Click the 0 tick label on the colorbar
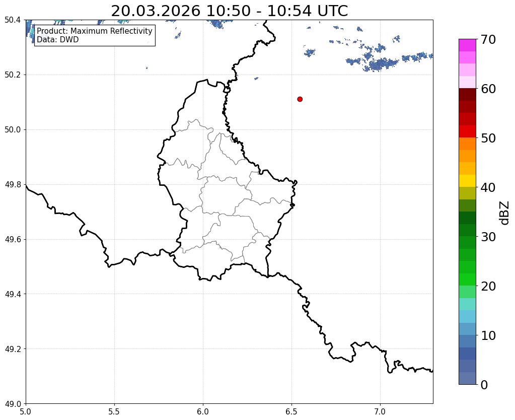 click(x=484, y=385)
